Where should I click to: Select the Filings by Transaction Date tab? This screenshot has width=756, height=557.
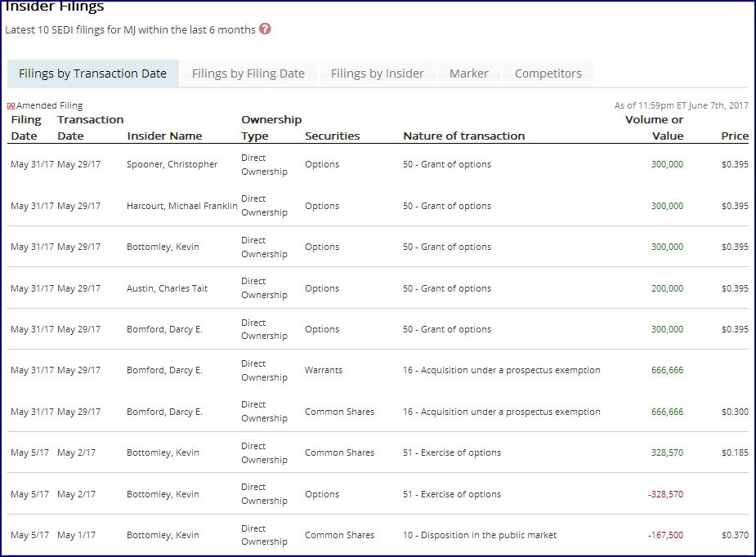coord(92,74)
